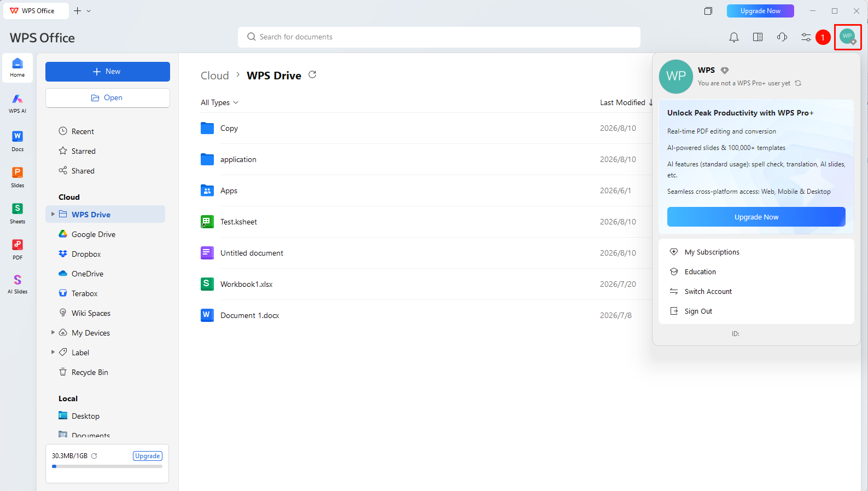Open the WPS AI sidebar icon
Image resolution: width=868 pixels, height=491 pixels.
18,103
